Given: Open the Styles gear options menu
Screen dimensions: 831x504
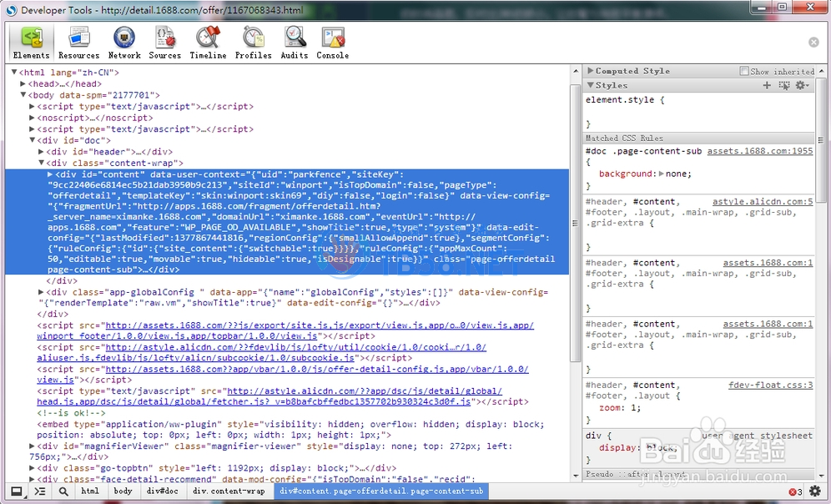Looking at the screenshot, I should pyautogui.click(x=803, y=85).
